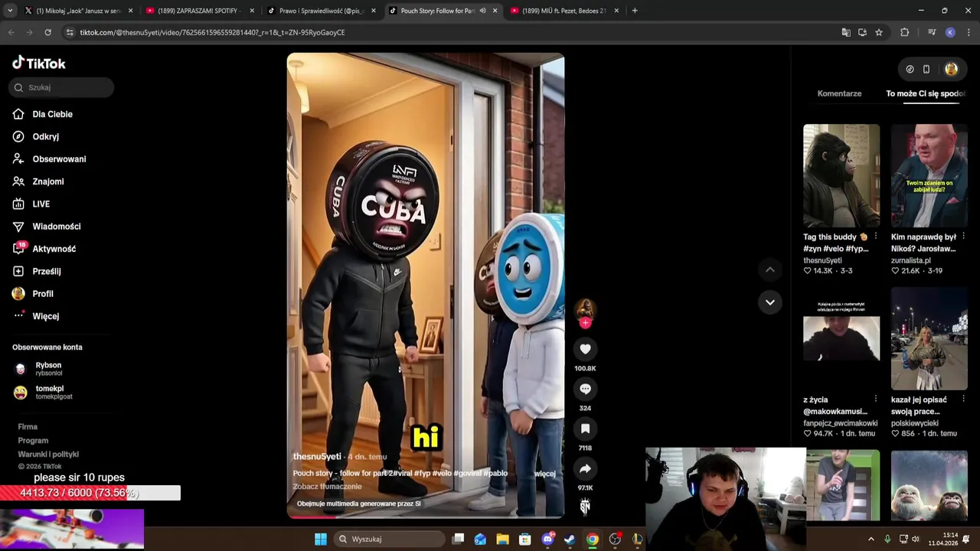Open Steam from taskbar
The image size is (980, 551).
click(x=570, y=539)
